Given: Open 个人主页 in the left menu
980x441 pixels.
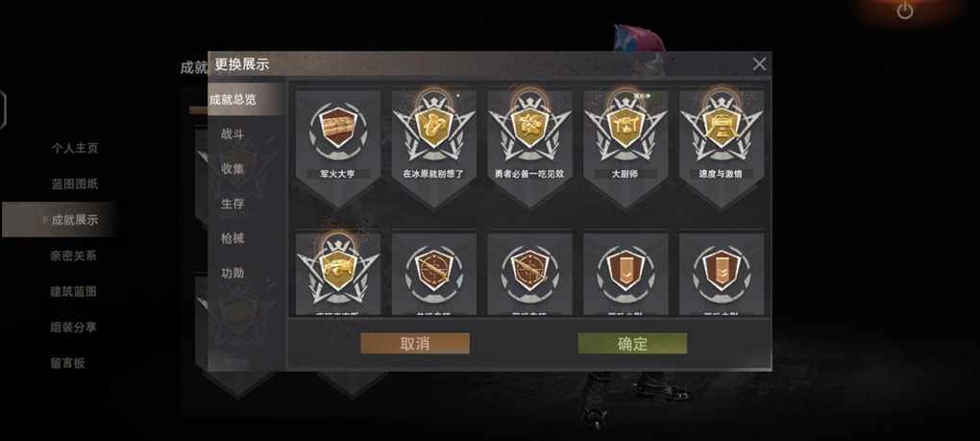Looking at the screenshot, I should 74,148.
